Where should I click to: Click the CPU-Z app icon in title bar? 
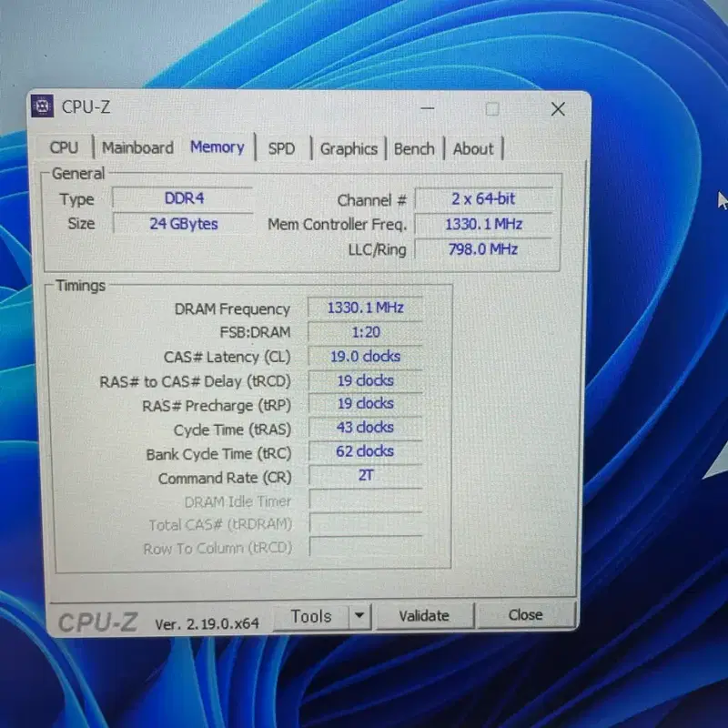(x=42, y=106)
